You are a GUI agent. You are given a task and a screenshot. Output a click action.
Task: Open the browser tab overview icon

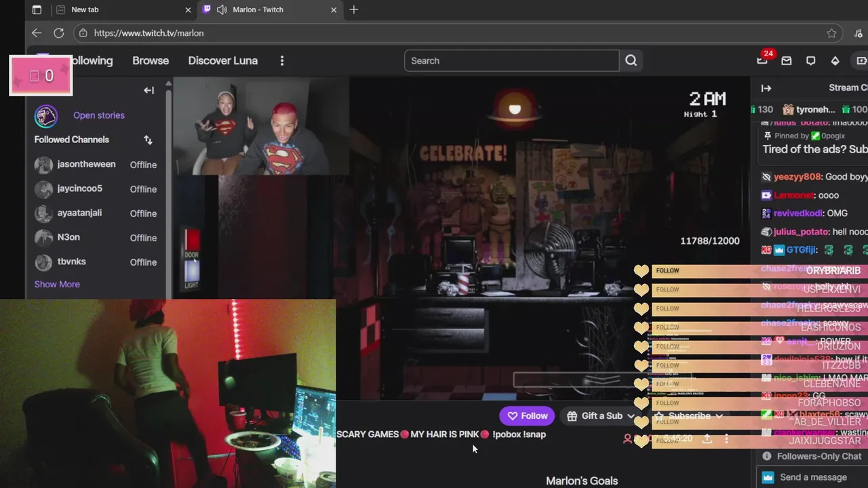(37, 9)
